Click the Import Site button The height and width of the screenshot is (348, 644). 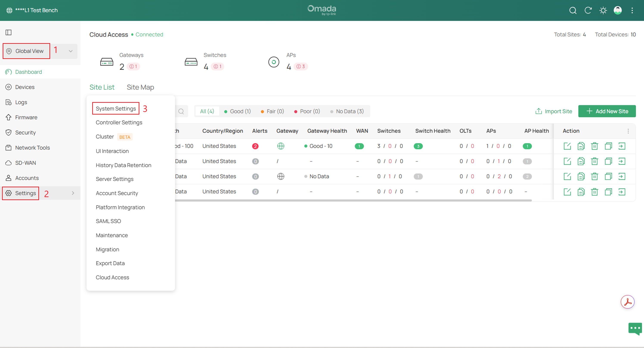click(554, 111)
